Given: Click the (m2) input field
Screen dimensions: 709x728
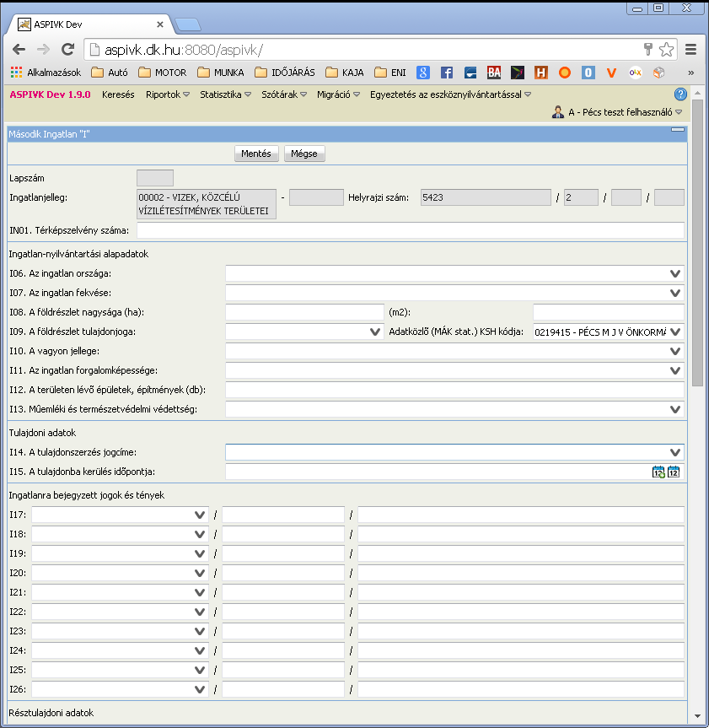Looking at the screenshot, I should click(x=609, y=312).
